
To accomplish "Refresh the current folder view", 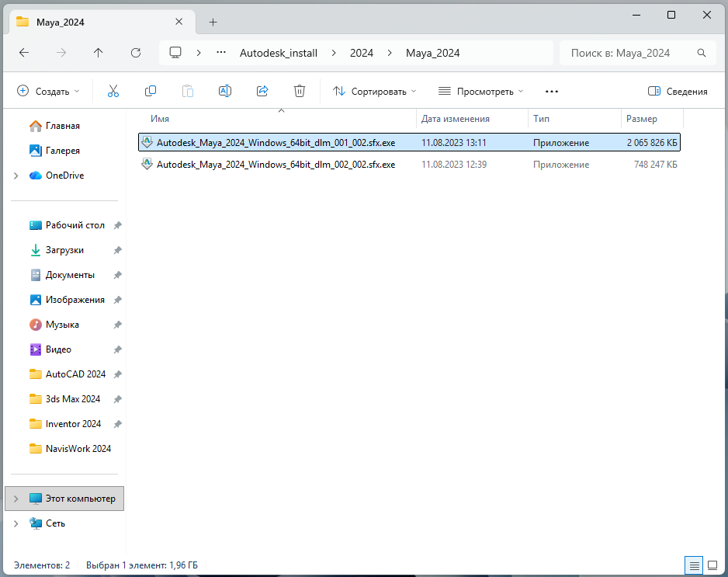I will coord(136,53).
